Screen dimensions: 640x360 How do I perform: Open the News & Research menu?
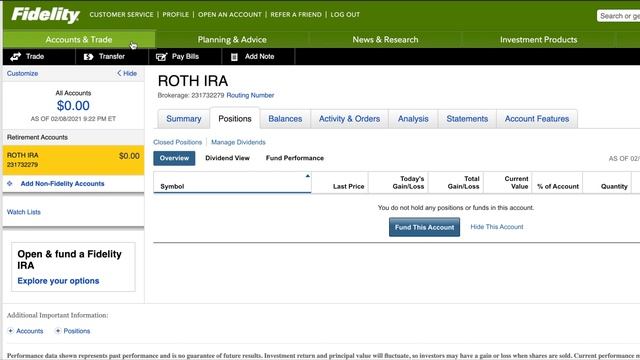385,40
